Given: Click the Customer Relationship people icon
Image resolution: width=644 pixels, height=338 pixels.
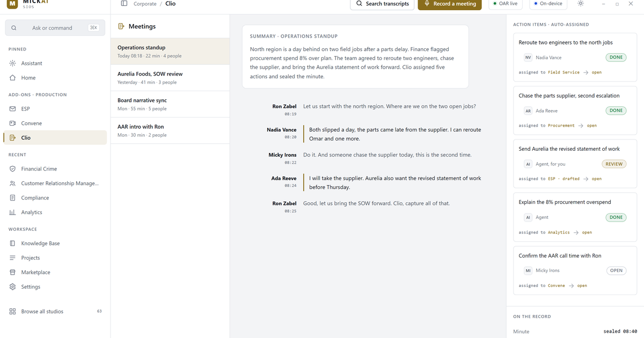Looking at the screenshot, I should (x=12, y=183).
